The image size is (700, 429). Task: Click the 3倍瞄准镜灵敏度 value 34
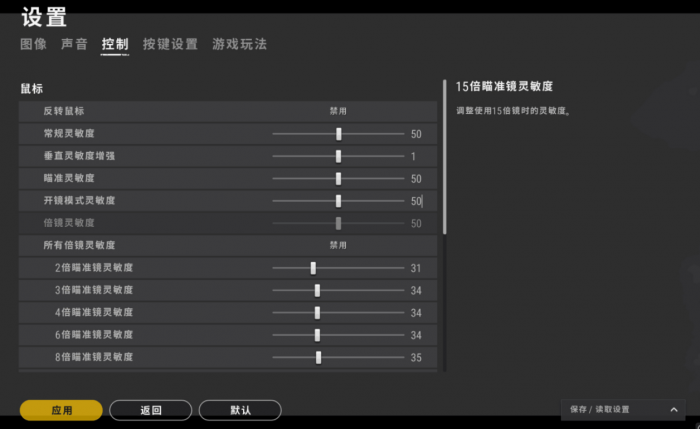tap(416, 290)
